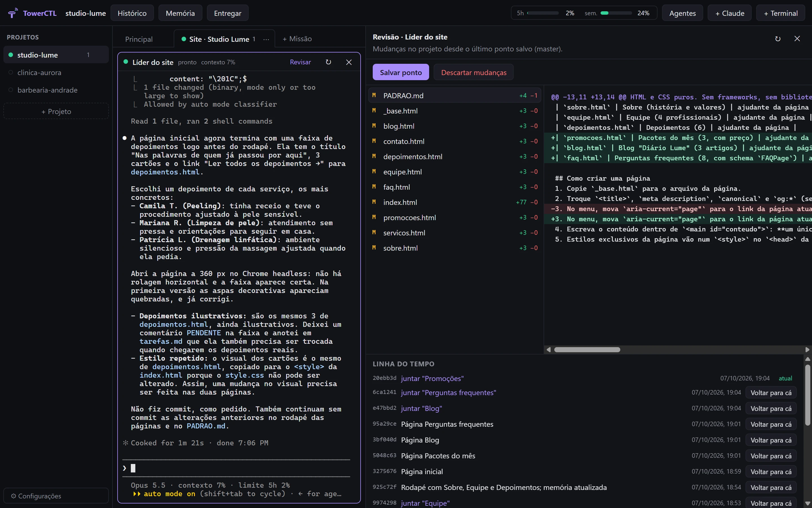Open the juntar "Perguntas frequentes" timeline entry
Image resolution: width=812 pixels, height=508 pixels.
[x=448, y=392]
